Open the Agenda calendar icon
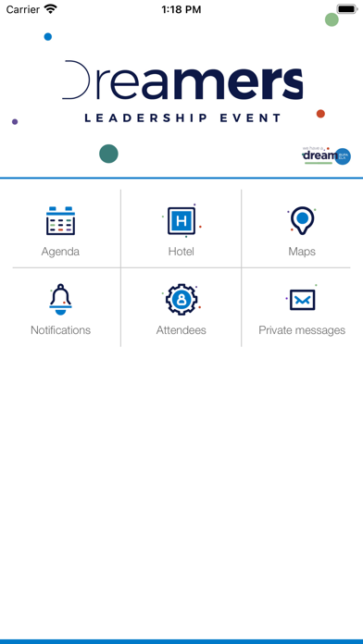363x644 pixels. [60, 220]
